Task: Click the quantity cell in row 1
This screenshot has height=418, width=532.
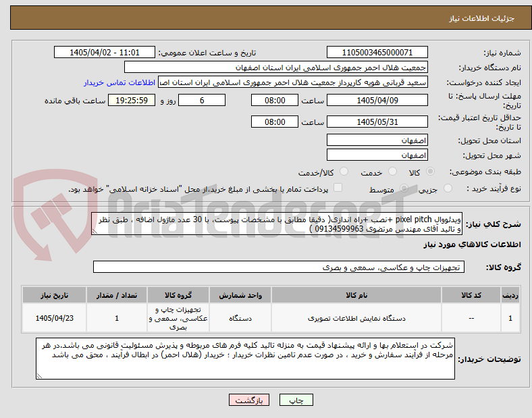Action: 117,318
